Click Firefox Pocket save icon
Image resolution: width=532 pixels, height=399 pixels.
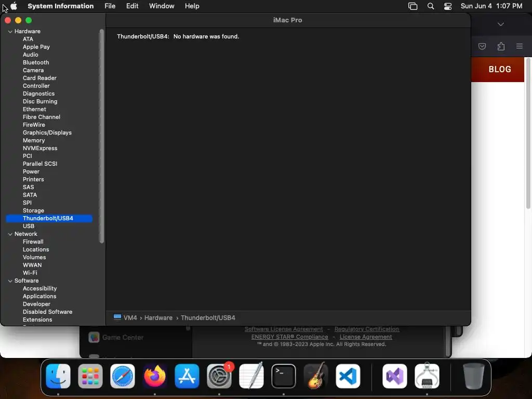(482, 46)
